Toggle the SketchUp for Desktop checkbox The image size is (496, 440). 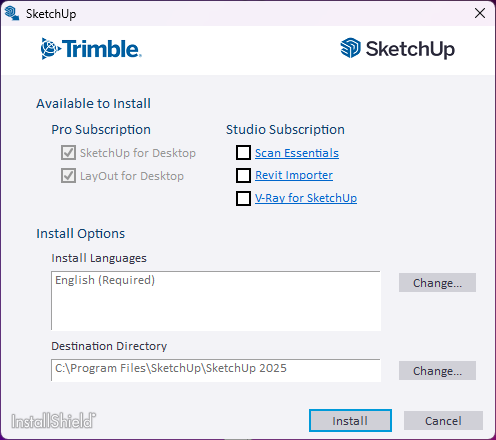click(x=68, y=153)
